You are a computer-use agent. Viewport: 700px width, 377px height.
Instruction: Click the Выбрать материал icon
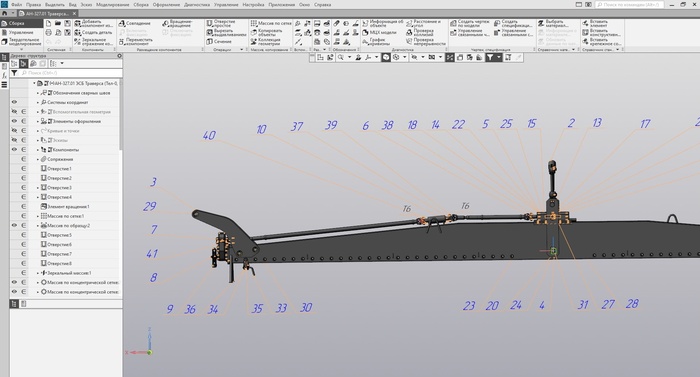(541, 23)
